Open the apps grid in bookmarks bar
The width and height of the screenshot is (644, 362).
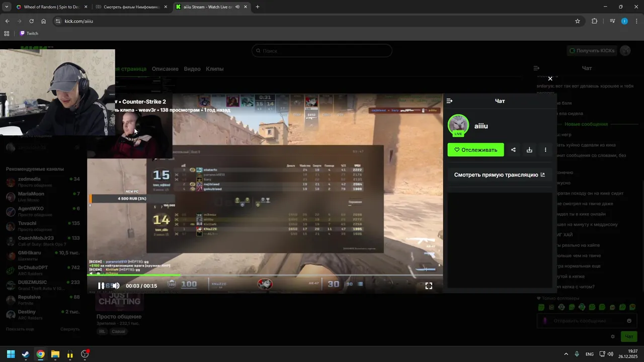tap(7, 33)
